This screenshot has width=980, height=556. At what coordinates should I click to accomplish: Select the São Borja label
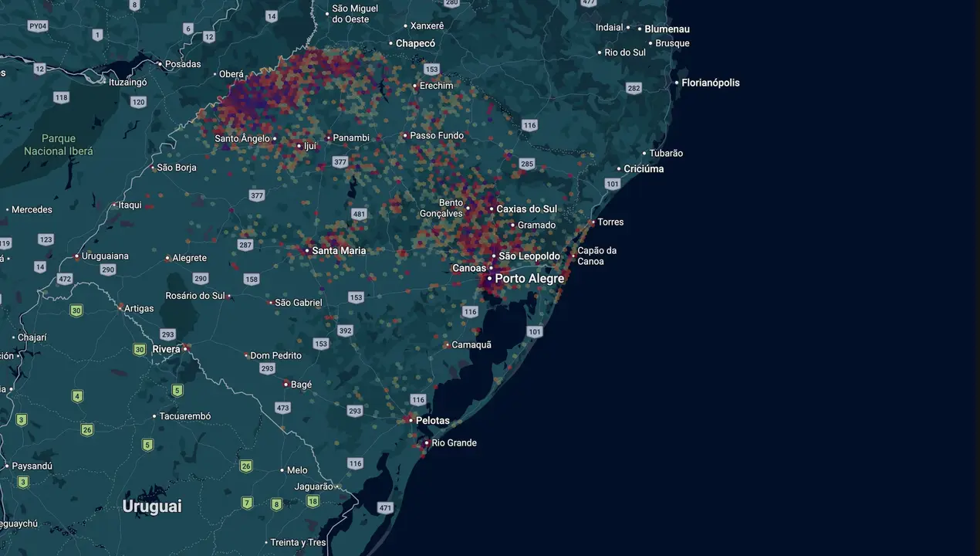177,168
